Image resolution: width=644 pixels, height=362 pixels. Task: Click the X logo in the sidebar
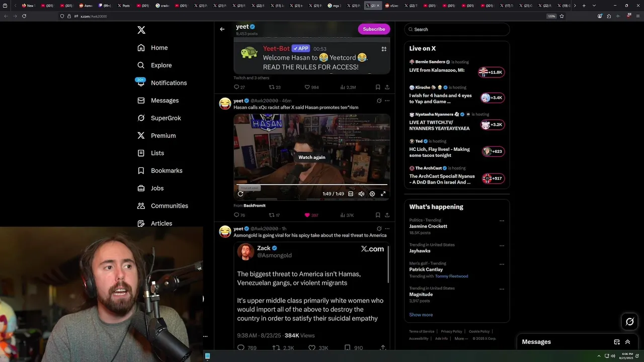141,30
